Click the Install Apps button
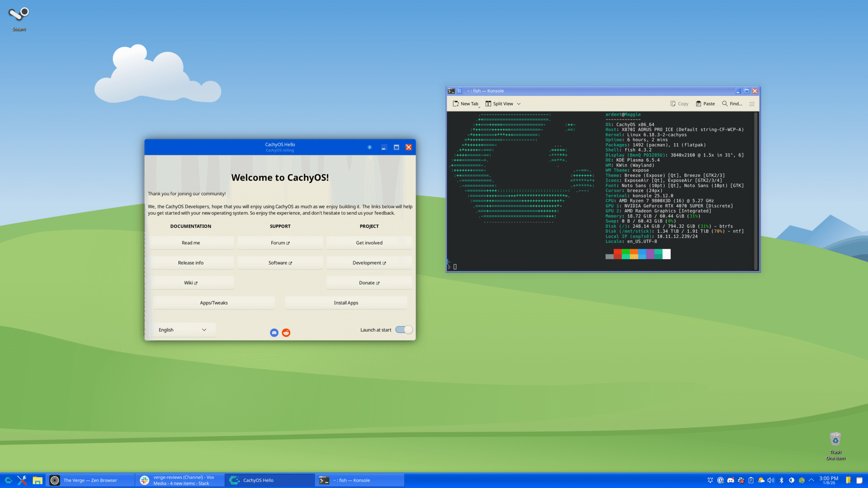This screenshot has width=868, height=488. point(346,303)
